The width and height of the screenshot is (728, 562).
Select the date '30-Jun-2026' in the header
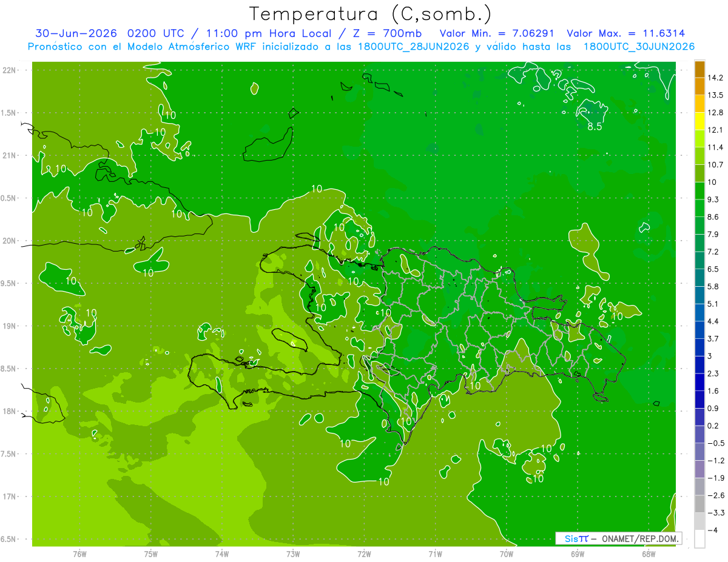(x=76, y=33)
